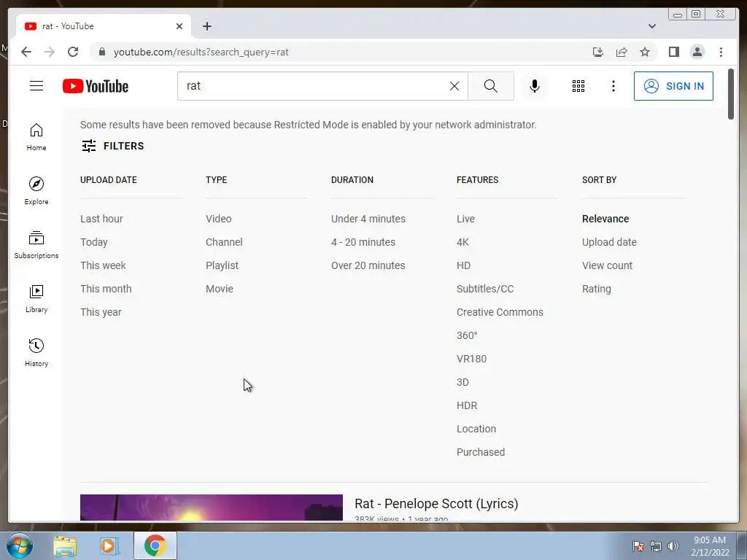Screen dimensions: 747x560
Task: Open Subscriptions in the sidebar
Action: point(36,245)
